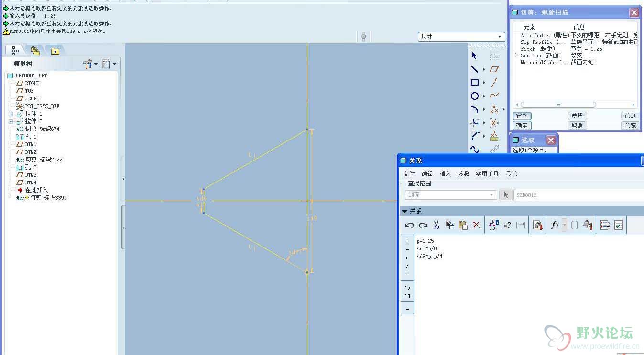Insert the division slash operator
644x355 pixels.
point(407,267)
